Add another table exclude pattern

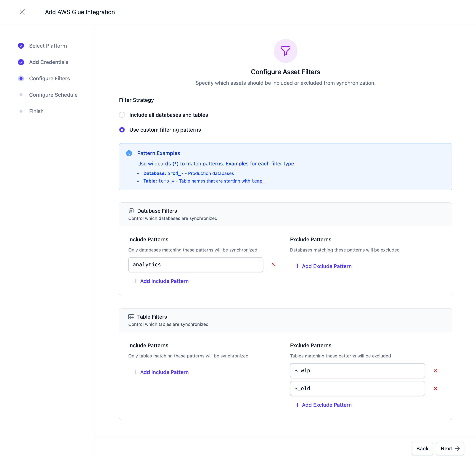tap(323, 405)
